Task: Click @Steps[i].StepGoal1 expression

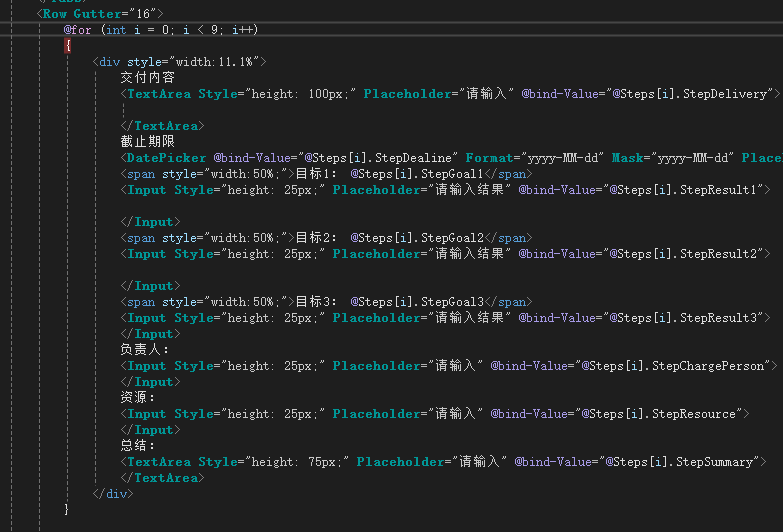Action: [x=417, y=174]
